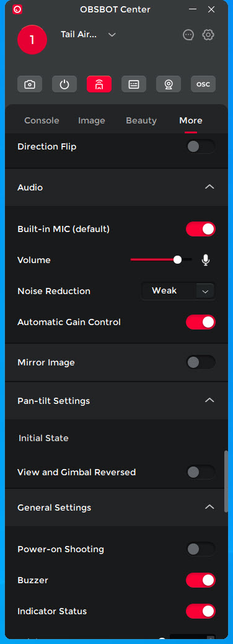Click the power standby icon button
This screenshot has width=233, height=644.
coord(64,84)
